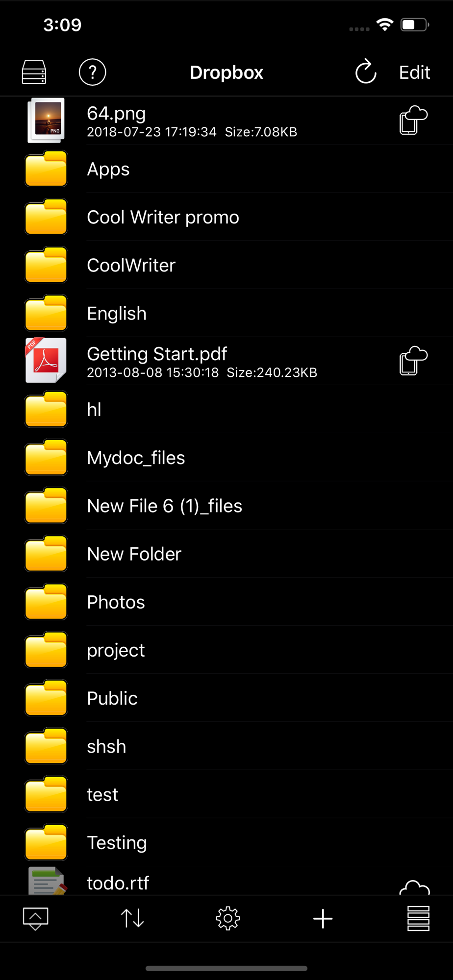Select the New Folder name

pos(134,554)
